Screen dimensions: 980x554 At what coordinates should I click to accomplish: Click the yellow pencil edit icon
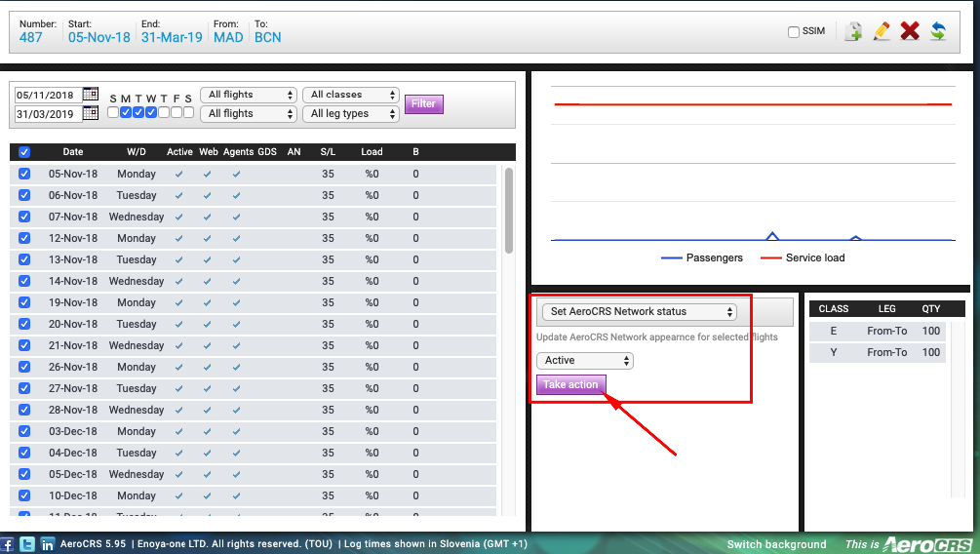(x=882, y=31)
